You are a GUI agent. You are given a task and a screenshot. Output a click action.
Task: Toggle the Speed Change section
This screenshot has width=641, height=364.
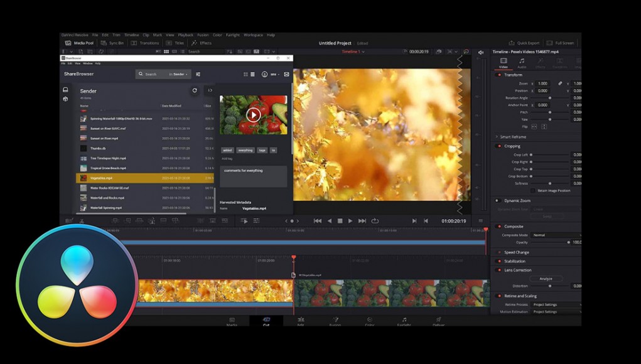pyautogui.click(x=498, y=252)
